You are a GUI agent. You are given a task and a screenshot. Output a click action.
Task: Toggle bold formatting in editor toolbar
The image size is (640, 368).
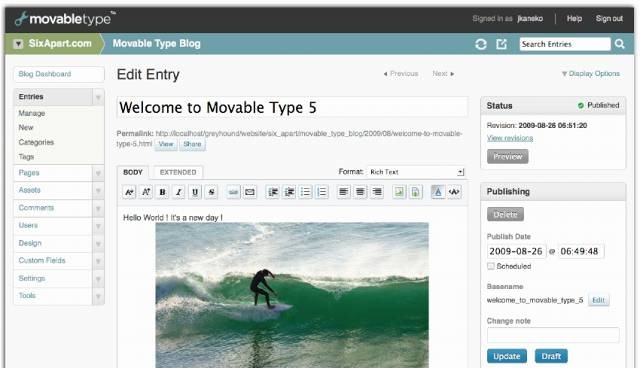click(x=162, y=192)
